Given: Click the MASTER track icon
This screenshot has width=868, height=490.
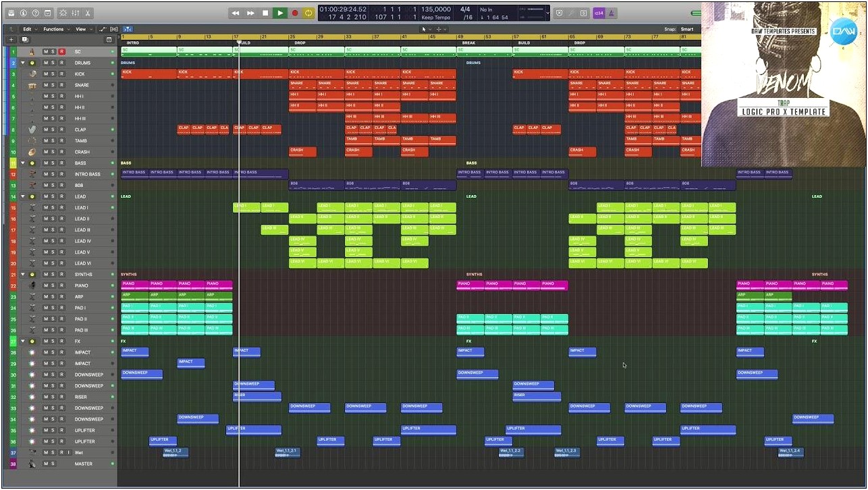Looking at the screenshot, I should [x=32, y=464].
